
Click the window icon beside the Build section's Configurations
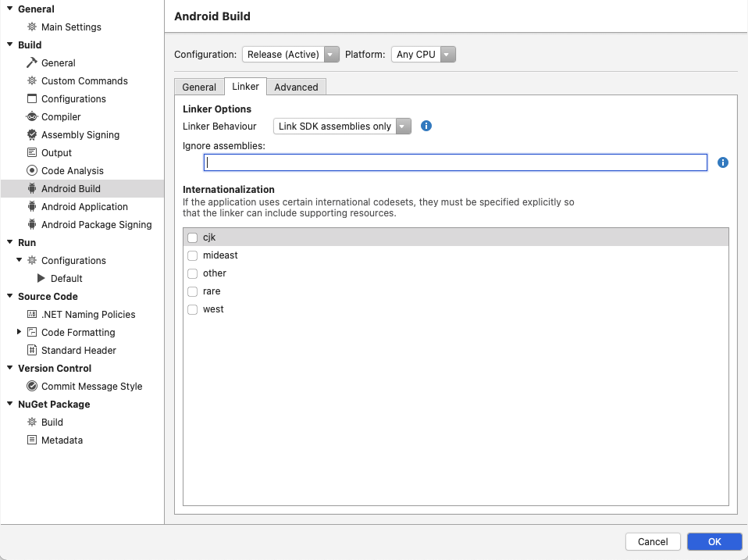31,98
